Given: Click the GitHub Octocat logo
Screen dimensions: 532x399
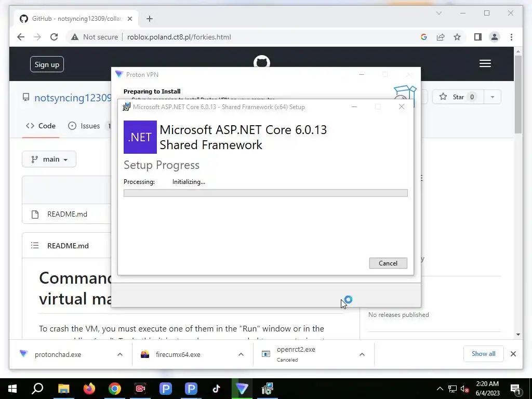Looking at the screenshot, I should click(262, 61).
